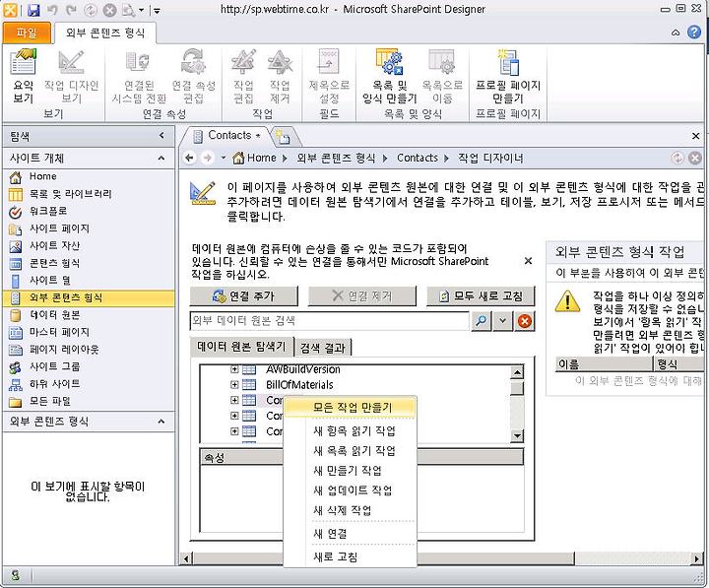Viewport: 709px width, 588px height.
Task: Open breadcrumb history dropdown arrow
Action: tap(223, 158)
